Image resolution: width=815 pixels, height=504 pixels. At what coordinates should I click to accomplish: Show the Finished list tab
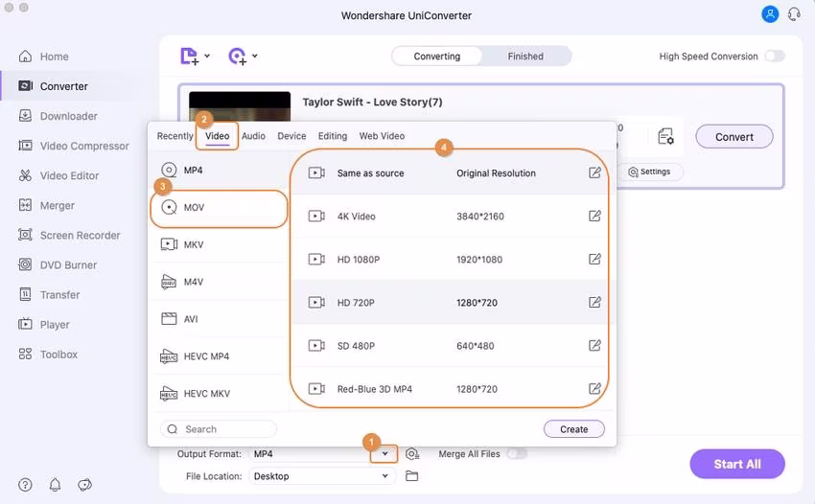[525, 57]
